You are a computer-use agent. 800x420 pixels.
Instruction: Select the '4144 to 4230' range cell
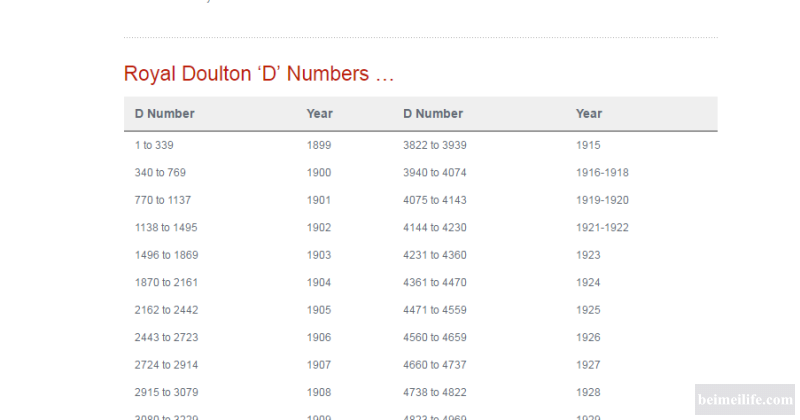coord(435,228)
